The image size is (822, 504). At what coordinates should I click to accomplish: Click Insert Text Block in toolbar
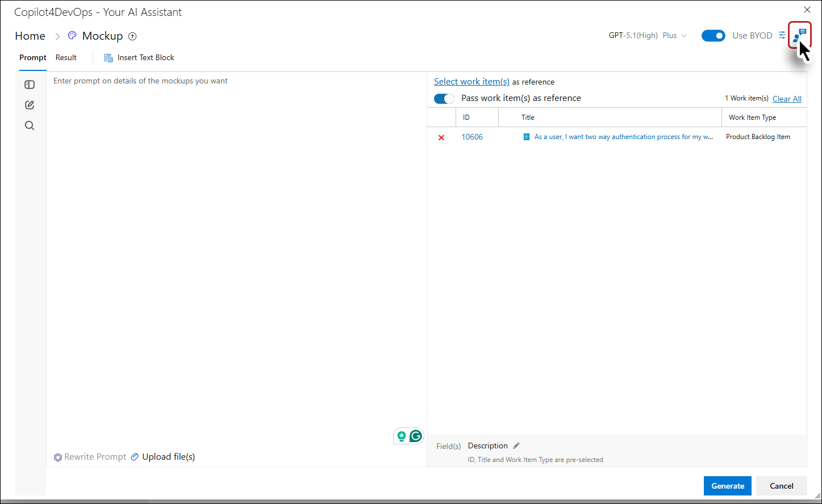pyautogui.click(x=139, y=57)
